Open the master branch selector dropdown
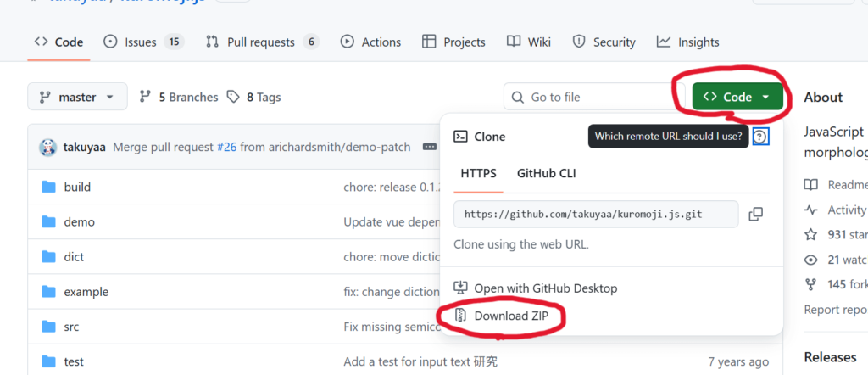 click(77, 97)
